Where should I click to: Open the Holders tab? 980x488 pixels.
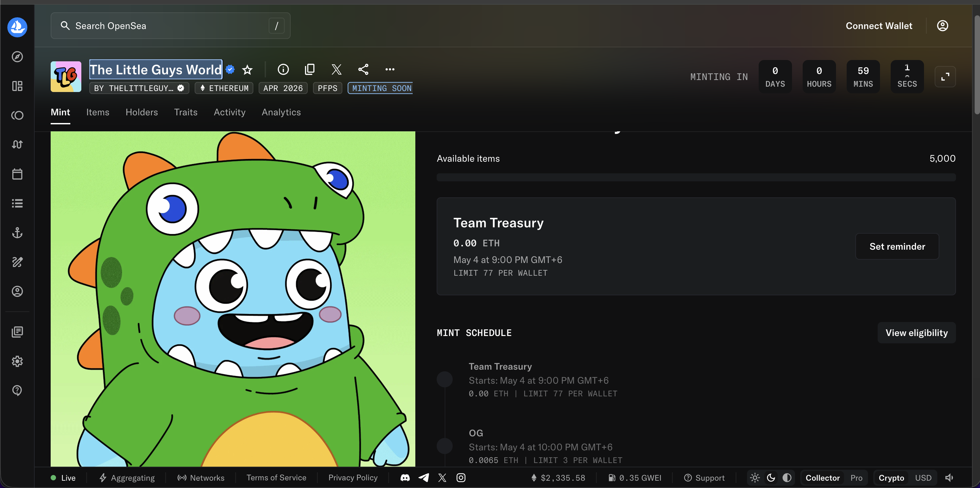point(142,112)
